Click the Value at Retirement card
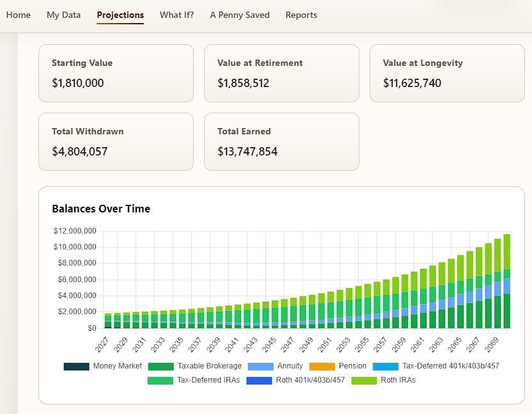Image resolution: width=532 pixels, height=414 pixels. coord(281,73)
